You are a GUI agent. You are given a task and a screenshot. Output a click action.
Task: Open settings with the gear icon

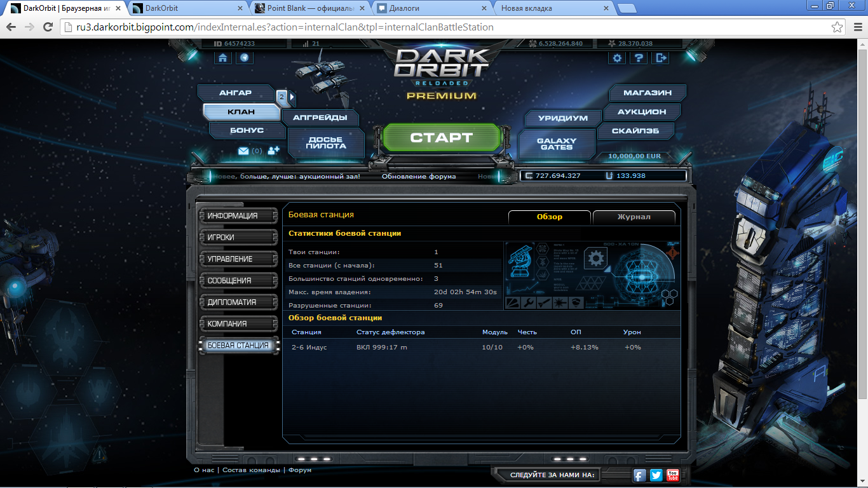click(x=617, y=58)
